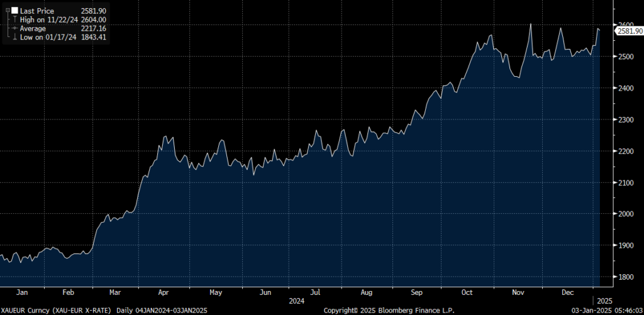Click the XAUEUR Curncy ticker label

(23, 311)
